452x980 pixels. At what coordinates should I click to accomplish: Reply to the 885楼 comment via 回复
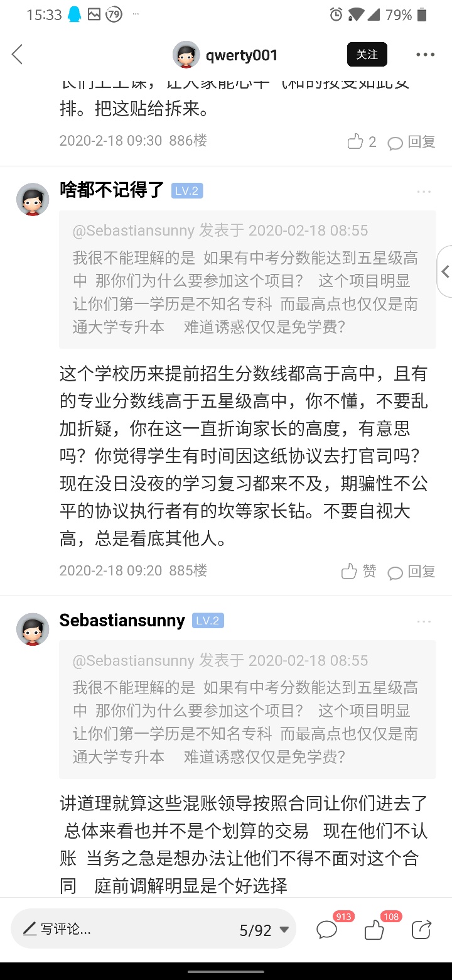[x=412, y=572]
